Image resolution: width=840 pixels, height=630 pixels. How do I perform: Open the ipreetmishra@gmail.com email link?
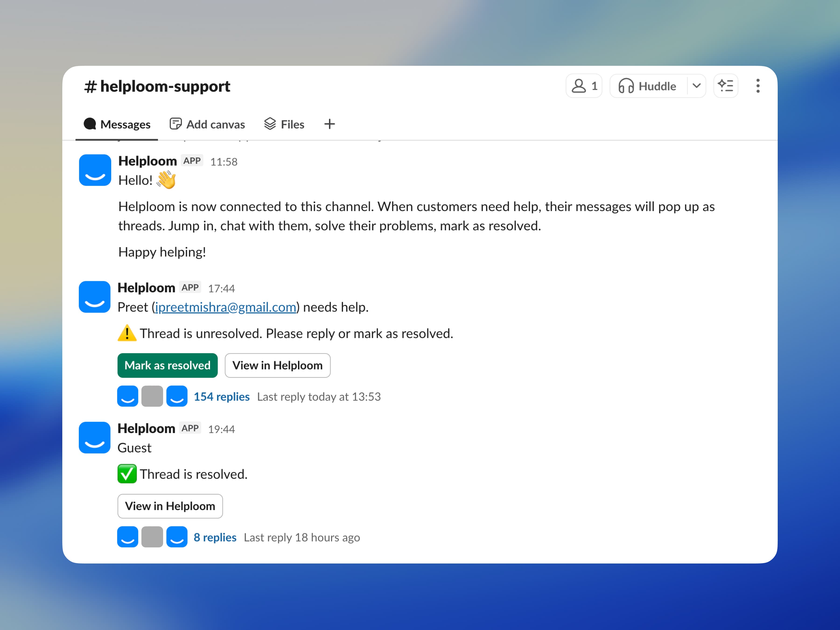coord(225,307)
